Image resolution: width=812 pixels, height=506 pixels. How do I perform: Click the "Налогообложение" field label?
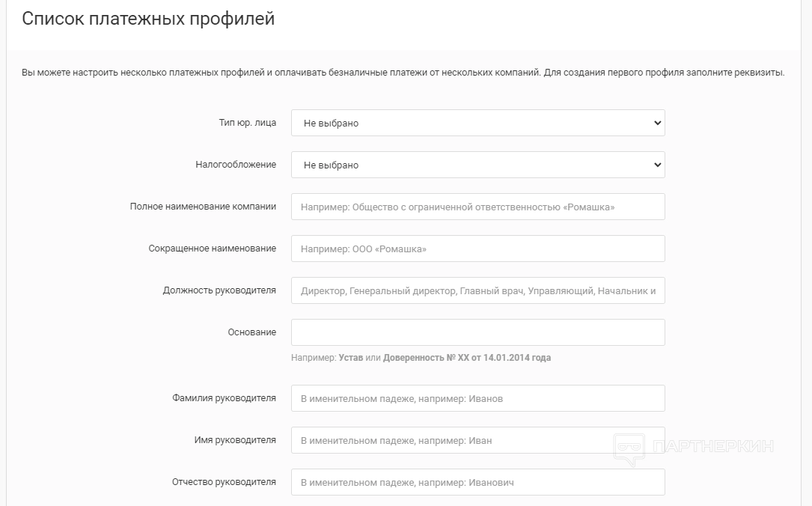[x=236, y=165]
